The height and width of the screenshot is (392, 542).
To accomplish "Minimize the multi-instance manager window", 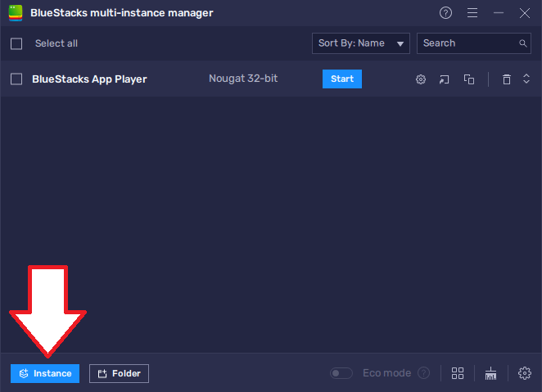I will coord(498,13).
